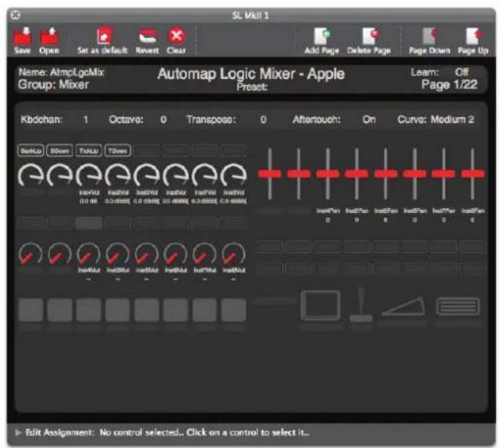
Task: Select the first drum pad in the pad row
Action: (31, 310)
